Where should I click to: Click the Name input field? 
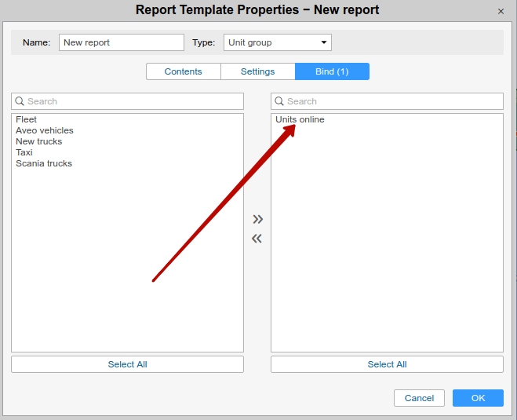point(121,42)
